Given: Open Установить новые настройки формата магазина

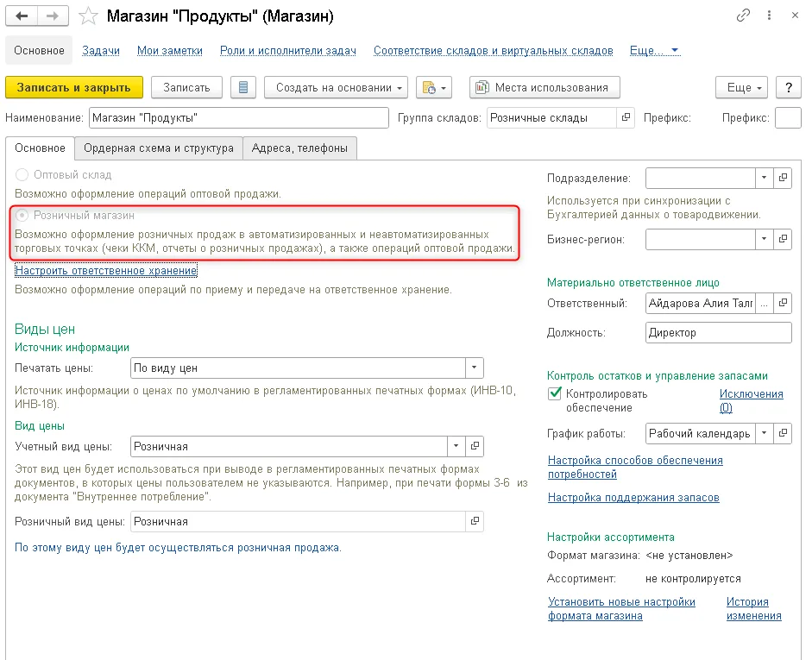Looking at the screenshot, I should (621, 609).
